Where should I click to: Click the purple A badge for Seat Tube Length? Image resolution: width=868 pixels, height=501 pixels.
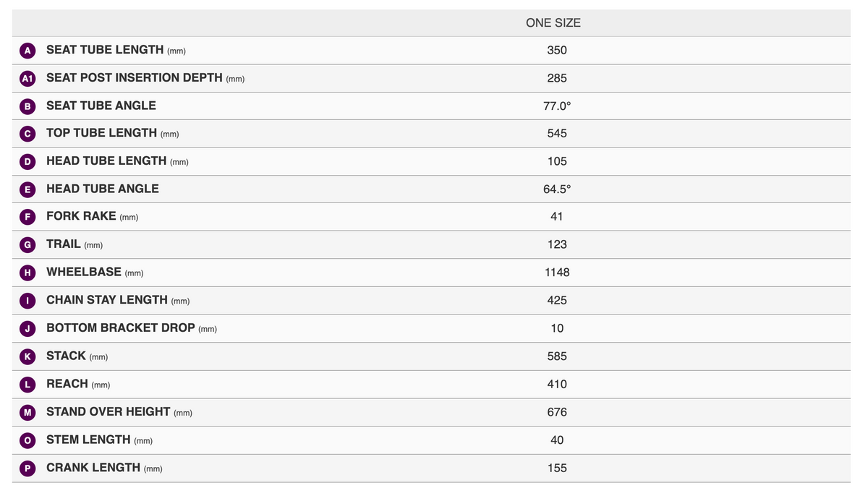(x=27, y=51)
